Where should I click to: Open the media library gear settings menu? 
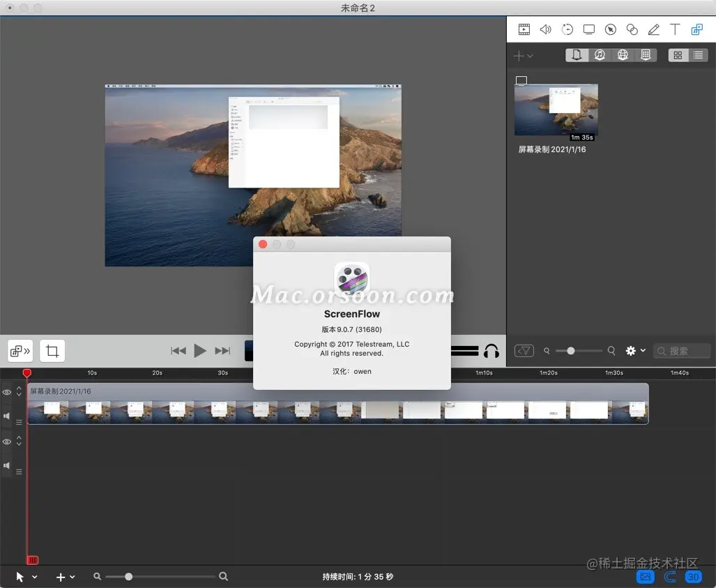click(636, 351)
